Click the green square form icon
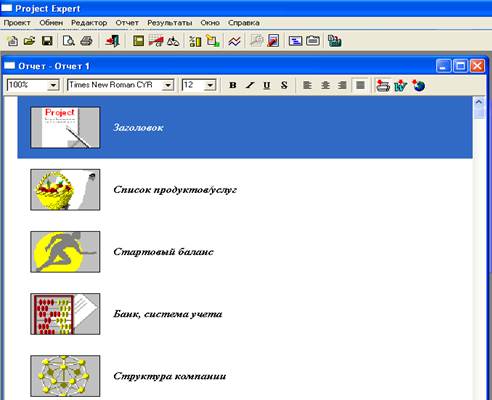This screenshot has height=400, width=492. pyautogui.click(x=138, y=41)
